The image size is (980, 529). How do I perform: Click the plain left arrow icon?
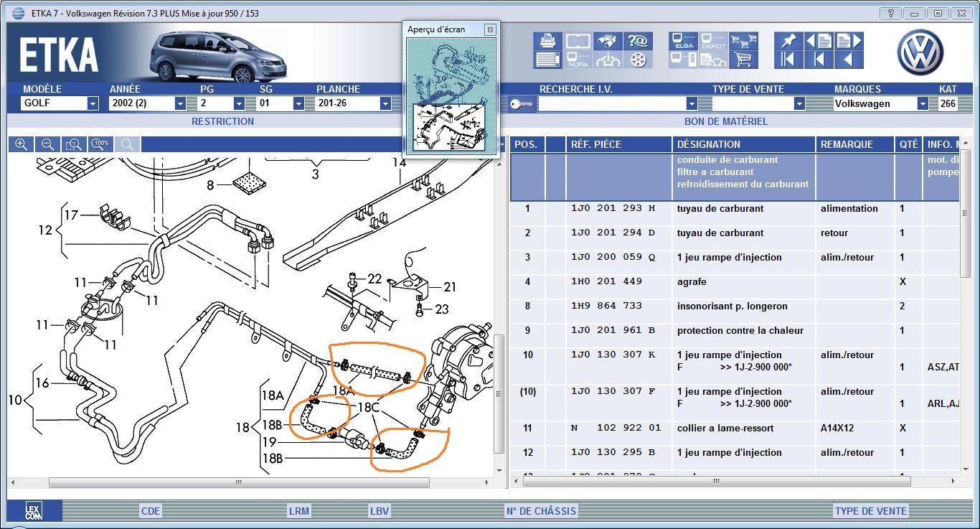point(849,60)
